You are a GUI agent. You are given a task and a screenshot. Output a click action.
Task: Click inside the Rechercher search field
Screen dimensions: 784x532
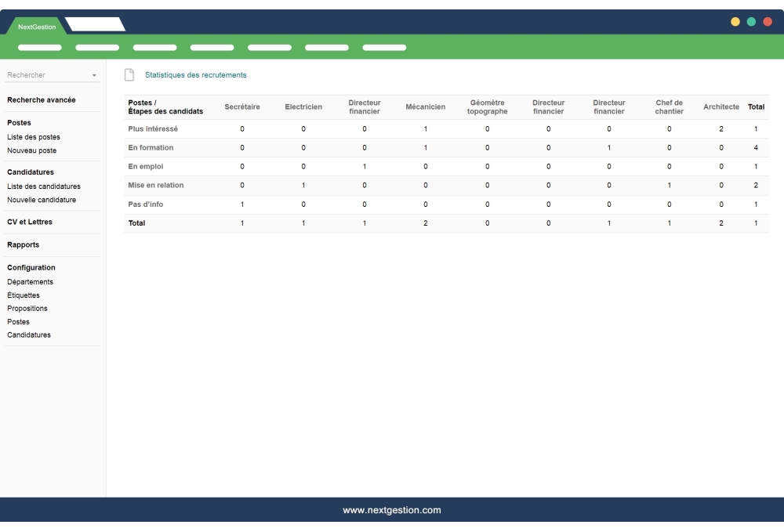(43, 75)
